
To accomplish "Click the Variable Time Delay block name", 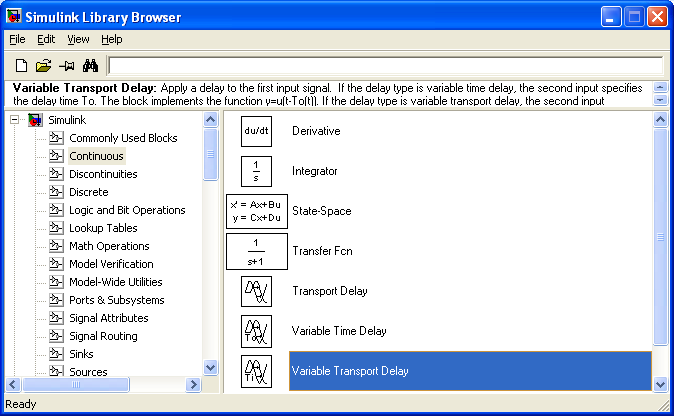I will click(x=339, y=331).
